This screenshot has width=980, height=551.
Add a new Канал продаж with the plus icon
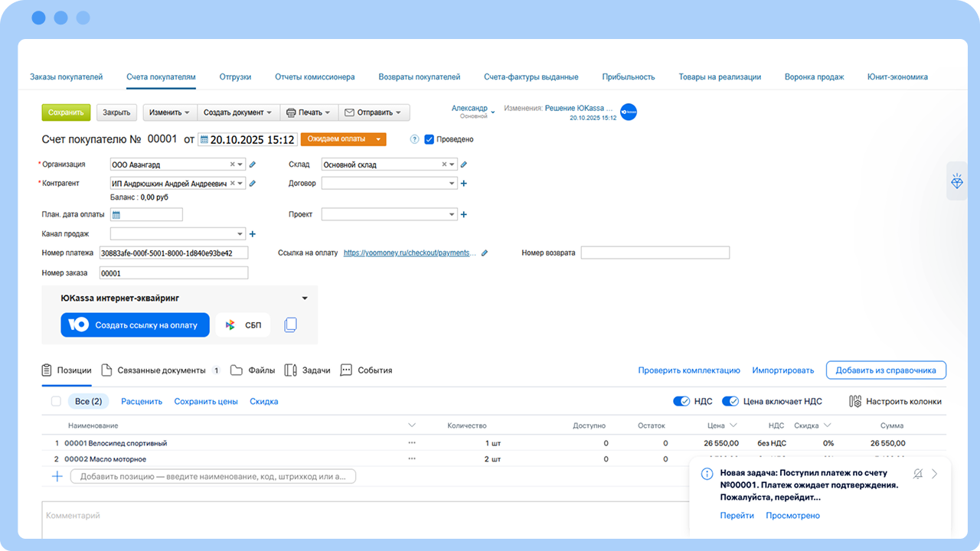click(x=253, y=234)
